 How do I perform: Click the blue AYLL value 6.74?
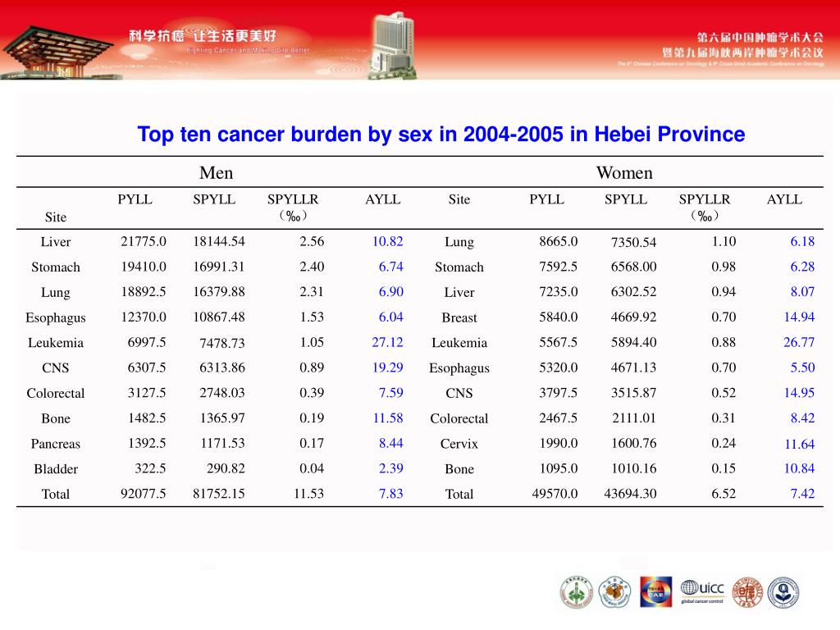390,267
